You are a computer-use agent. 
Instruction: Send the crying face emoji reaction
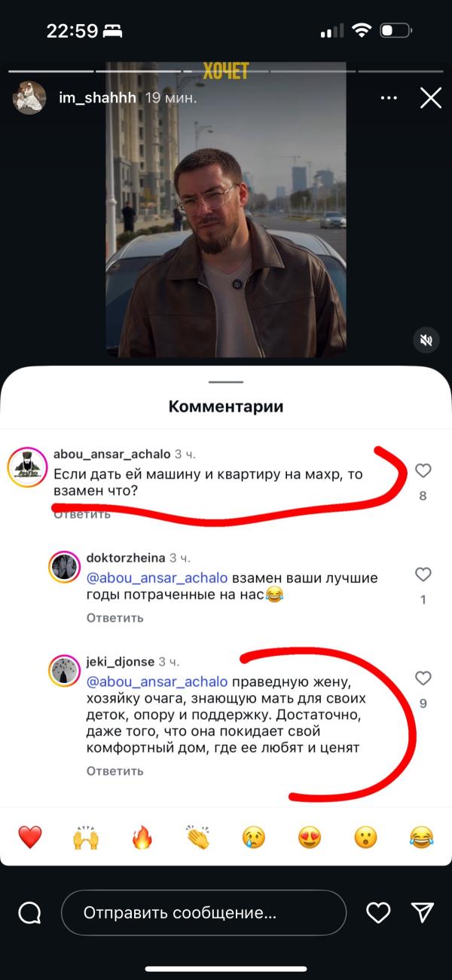pyautogui.click(x=254, y=837)
